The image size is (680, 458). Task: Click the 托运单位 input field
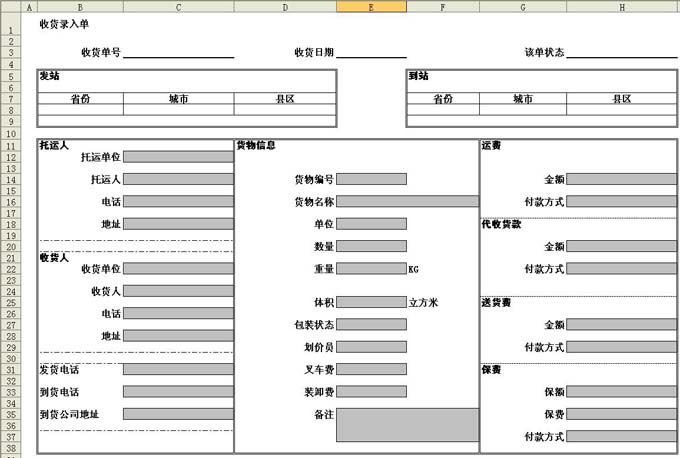pyautogui.click(x=178, y=157)
